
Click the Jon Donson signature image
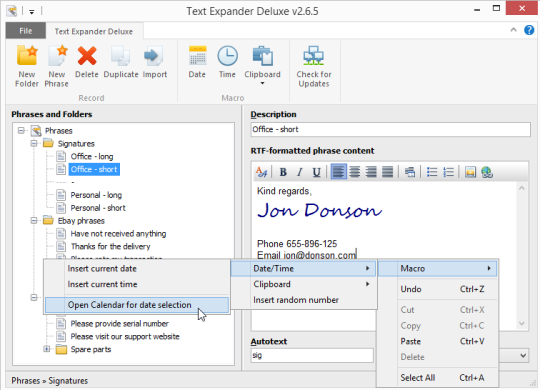click(320, 210)
